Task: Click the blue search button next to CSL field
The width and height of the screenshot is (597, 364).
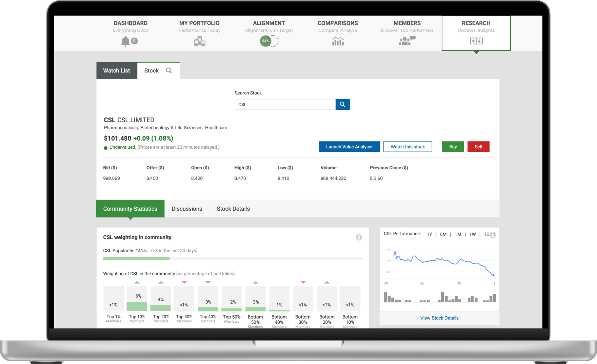Action: coord(342,104)
